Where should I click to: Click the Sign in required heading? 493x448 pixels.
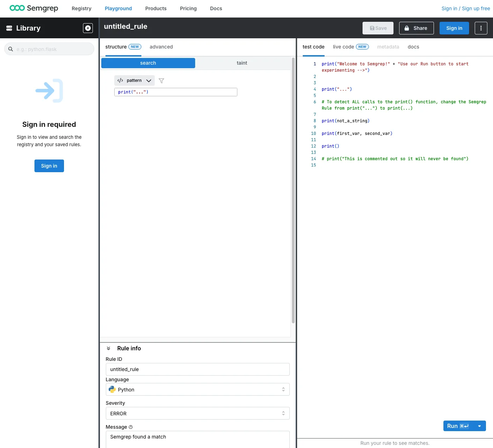[x=49, y=124]
